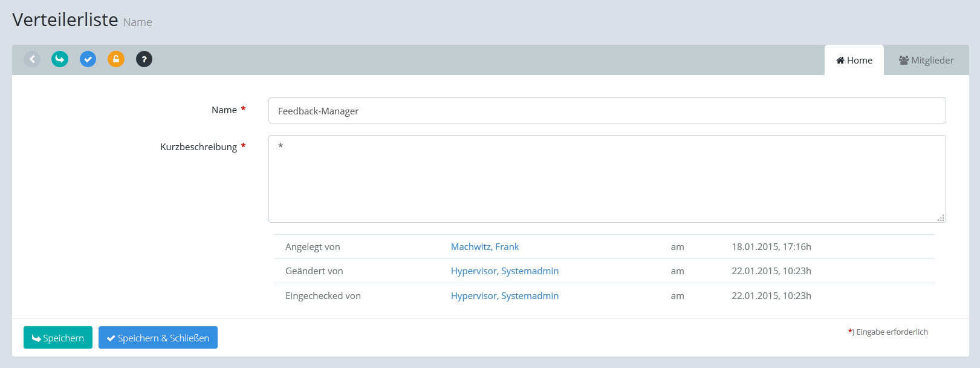Click the blue checkmark save-and-close icon
This screenshot has width=980, height=368.
click(88, 59)
